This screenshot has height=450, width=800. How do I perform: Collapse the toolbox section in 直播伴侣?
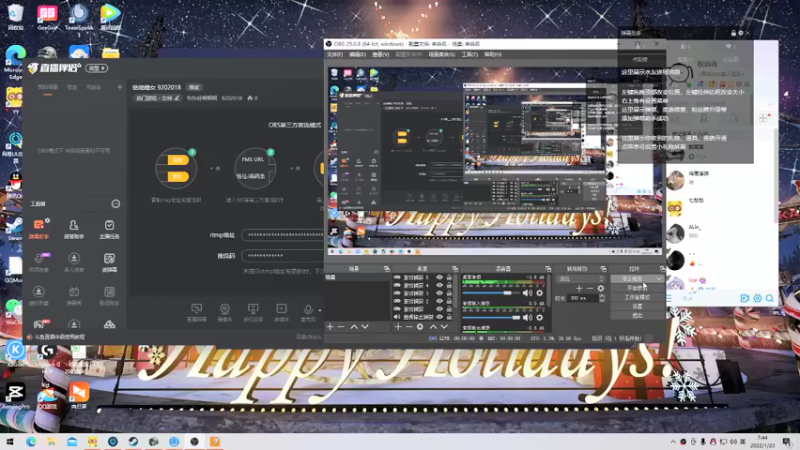[x=116, y=204]
